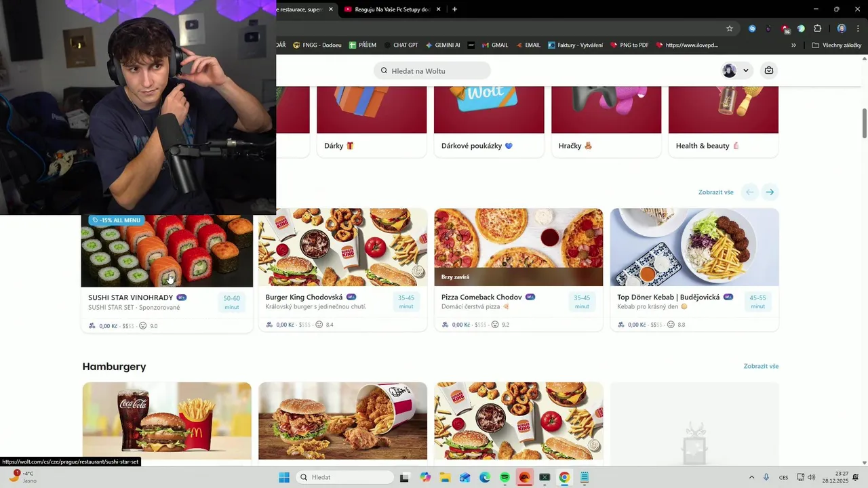This screenshot has height=488, width=868.
Task: Bookmark this page with the star icon
Action: (x=730, y=28)
